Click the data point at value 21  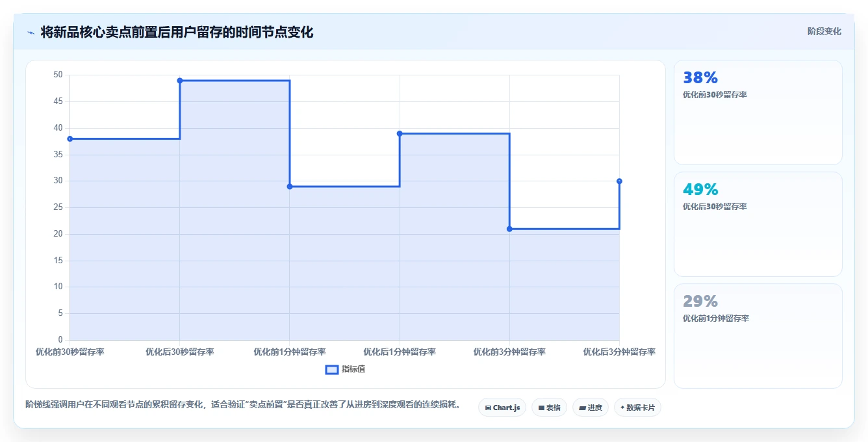[509, 229]
